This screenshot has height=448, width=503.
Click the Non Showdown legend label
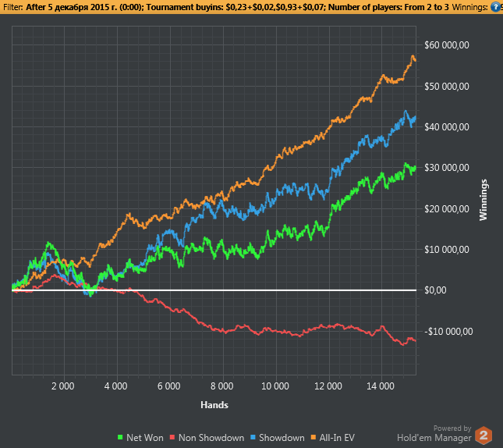[x=211, y=437]
